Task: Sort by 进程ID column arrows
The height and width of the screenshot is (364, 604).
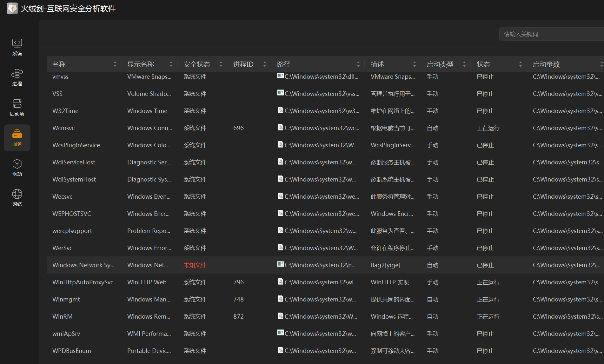Action: (x=265, y=64)
